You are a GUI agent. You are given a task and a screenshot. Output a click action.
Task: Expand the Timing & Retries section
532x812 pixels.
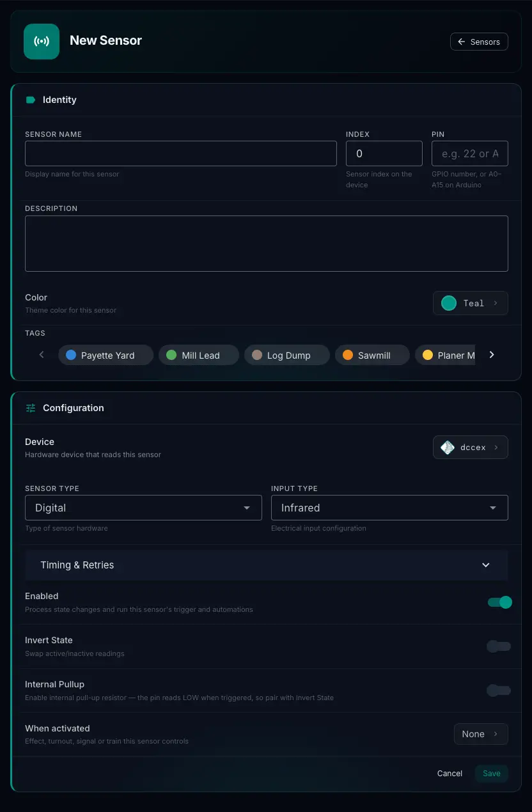[267, 565]
